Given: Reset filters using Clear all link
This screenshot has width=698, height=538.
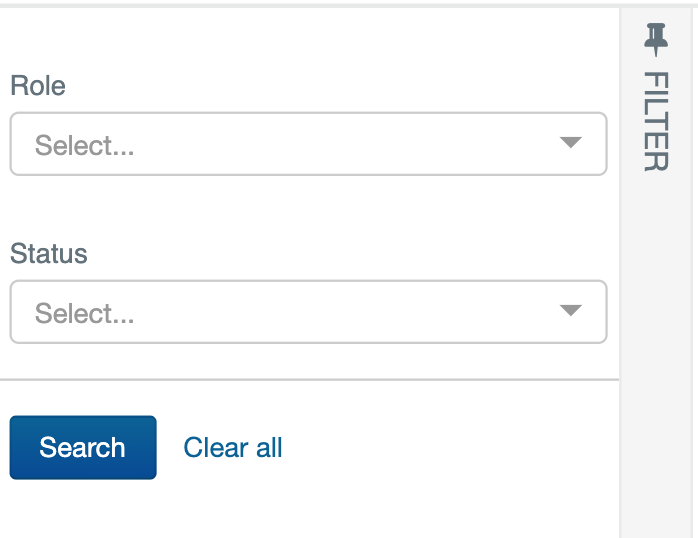Looking at the screenshot, I should coord(233,447).
